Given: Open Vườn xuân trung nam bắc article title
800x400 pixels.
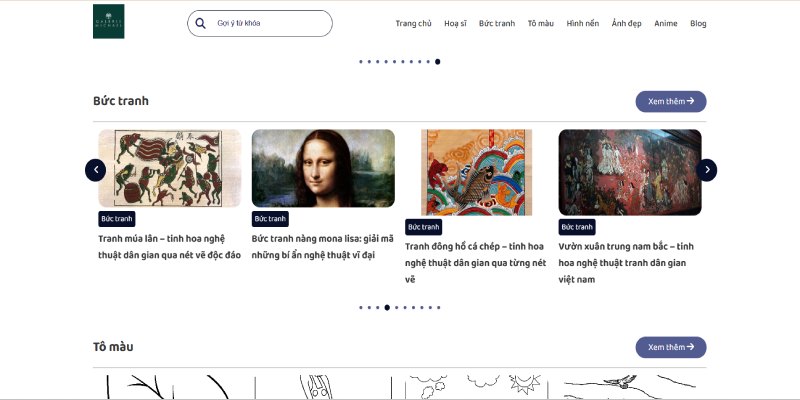Looking at the screenshot, I should [626, 263].
